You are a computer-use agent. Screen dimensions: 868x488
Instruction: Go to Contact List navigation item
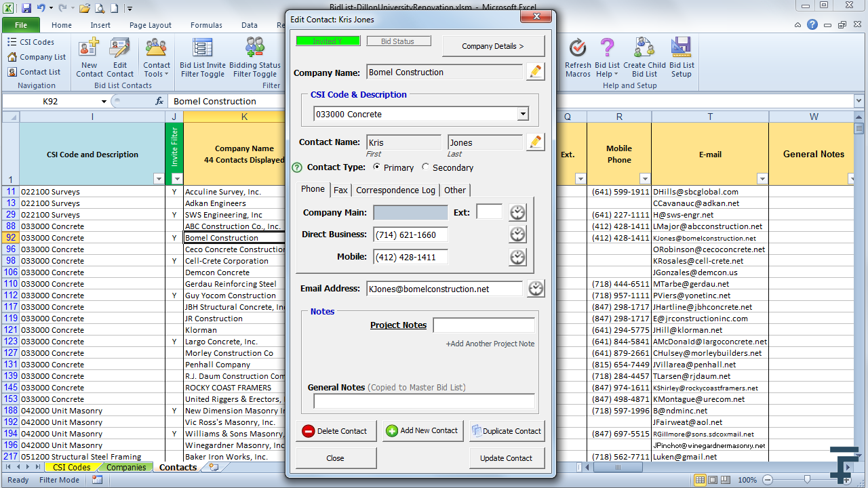pos(34,72)
